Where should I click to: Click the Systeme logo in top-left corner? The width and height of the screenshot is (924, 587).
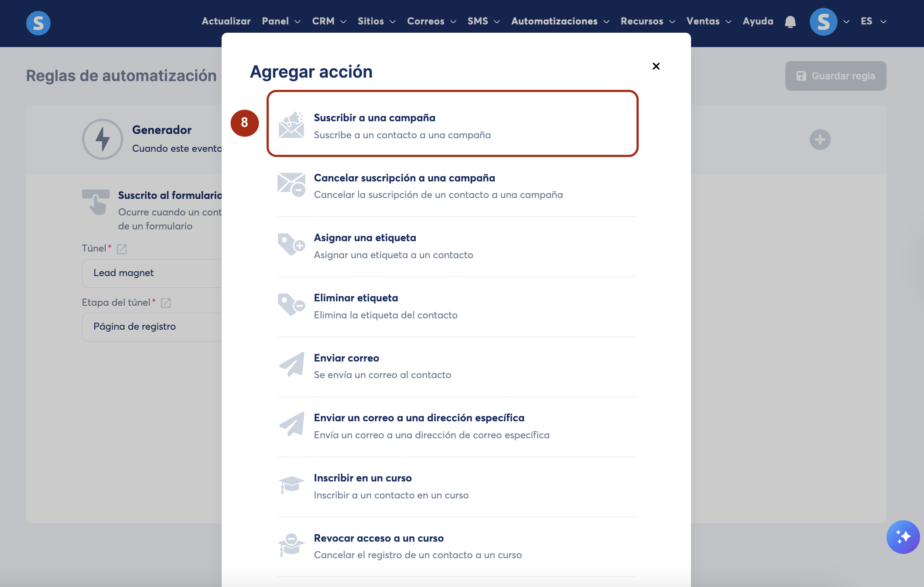tap(38, 23)
